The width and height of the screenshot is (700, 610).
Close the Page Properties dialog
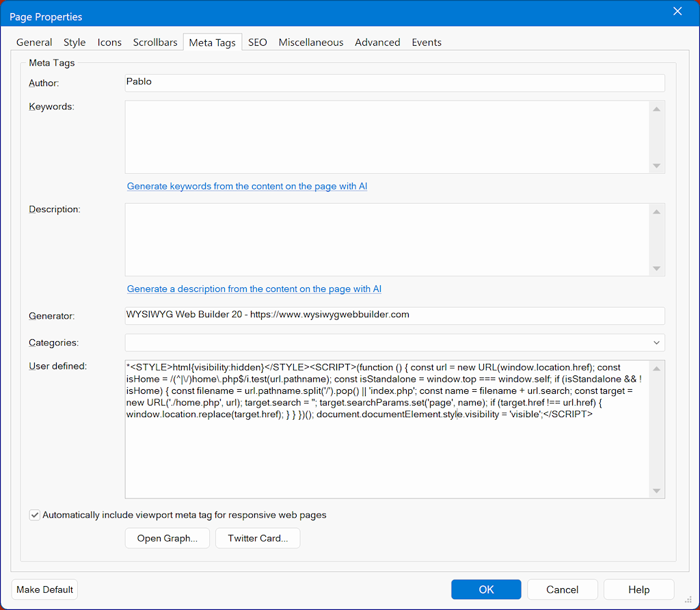tap(677, 12)
